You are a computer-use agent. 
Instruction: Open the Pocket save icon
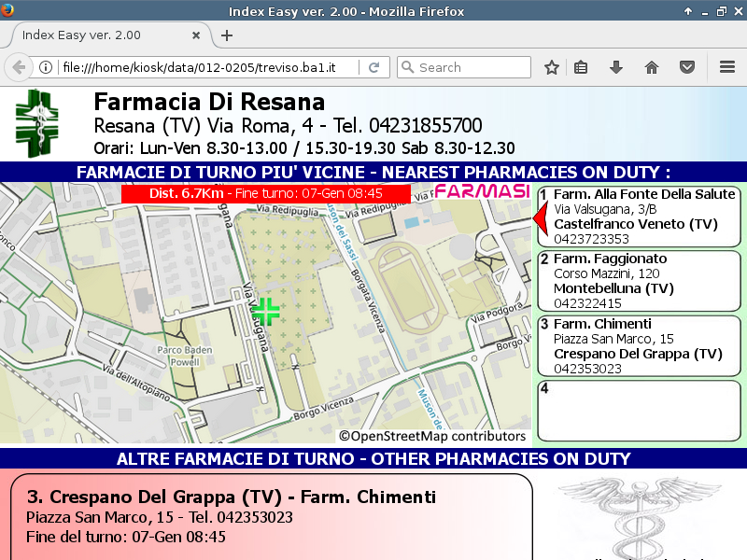click(686, 67)
